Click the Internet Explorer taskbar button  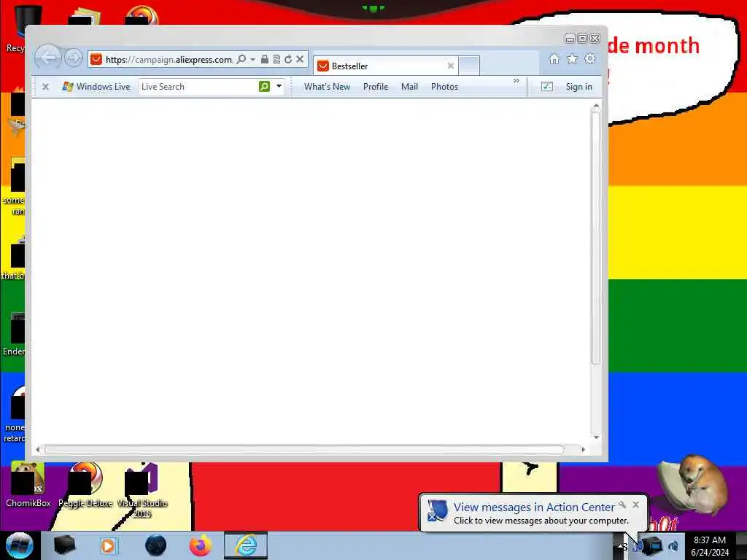[246, 545]
